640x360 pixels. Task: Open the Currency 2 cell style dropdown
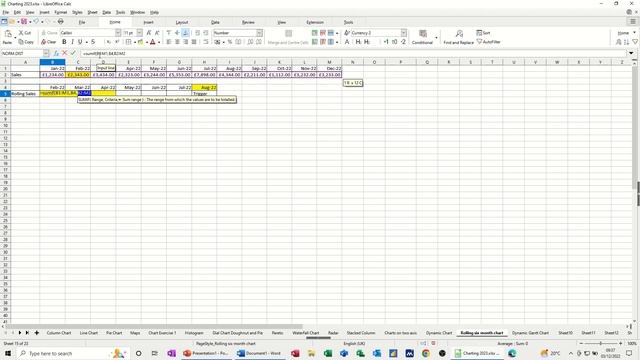[x=404, y=33]
